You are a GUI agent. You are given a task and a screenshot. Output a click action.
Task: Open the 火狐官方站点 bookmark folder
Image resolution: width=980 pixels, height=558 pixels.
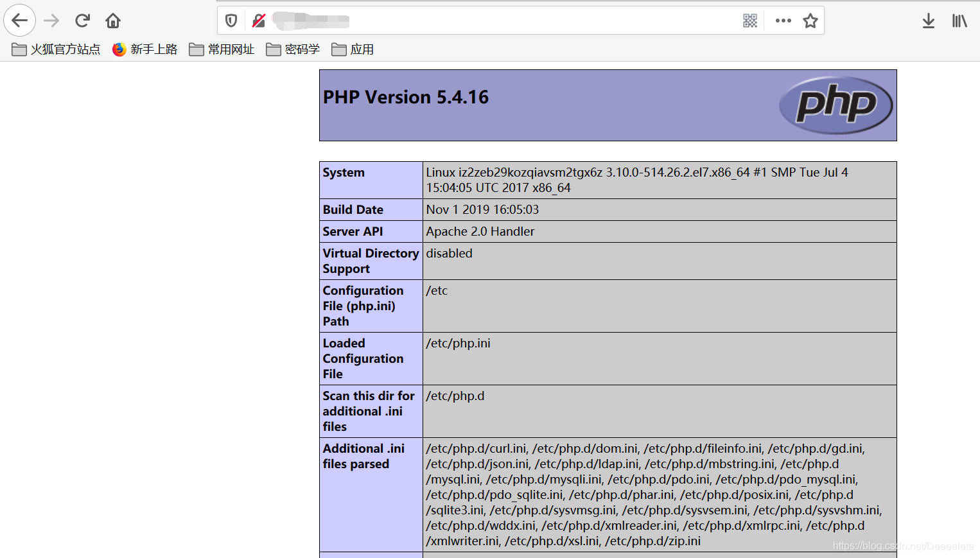coord(56,49)
